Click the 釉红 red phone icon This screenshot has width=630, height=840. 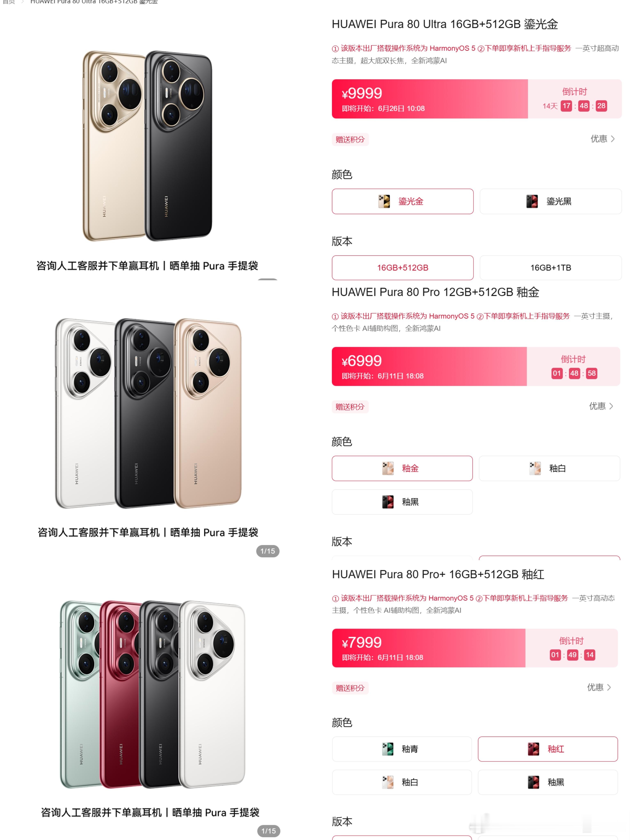tap(534, 749)
